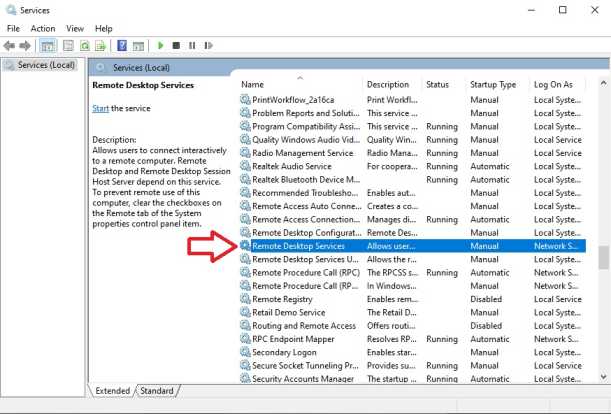The image size is (611, 414).
Task: Click the Start link for the service
Action: [x=101, y=108]
